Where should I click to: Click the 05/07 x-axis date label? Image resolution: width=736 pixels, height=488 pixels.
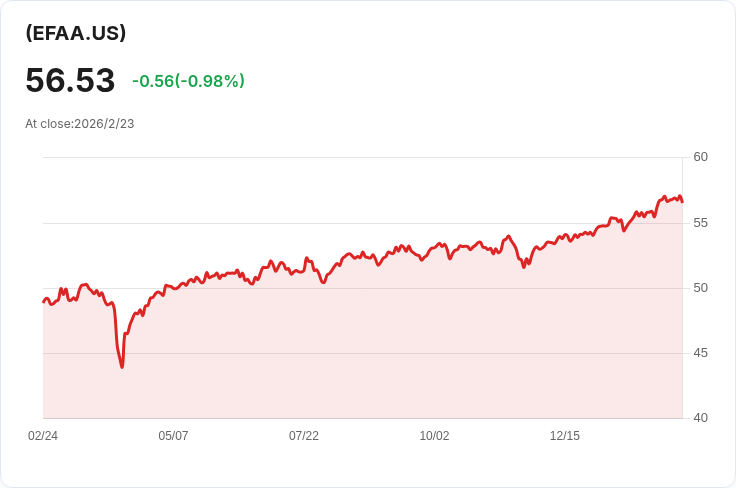pyautogui.click(x=173, y=436)
